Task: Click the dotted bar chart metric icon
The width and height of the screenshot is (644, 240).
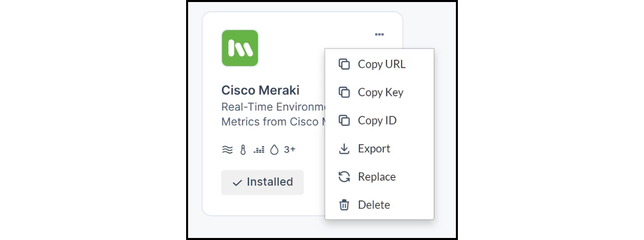Action: [x=259, y=150]
